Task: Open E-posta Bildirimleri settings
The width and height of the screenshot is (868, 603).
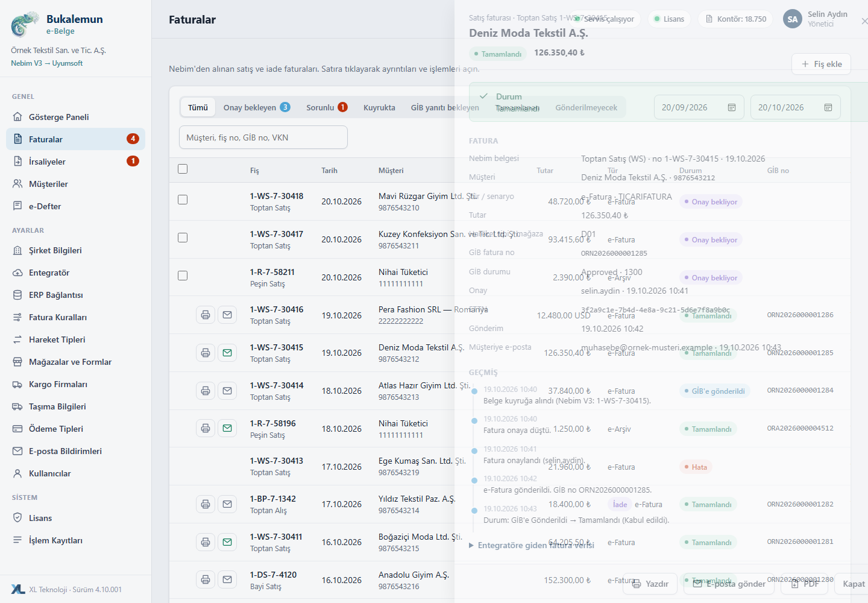Action: [75, 451]
